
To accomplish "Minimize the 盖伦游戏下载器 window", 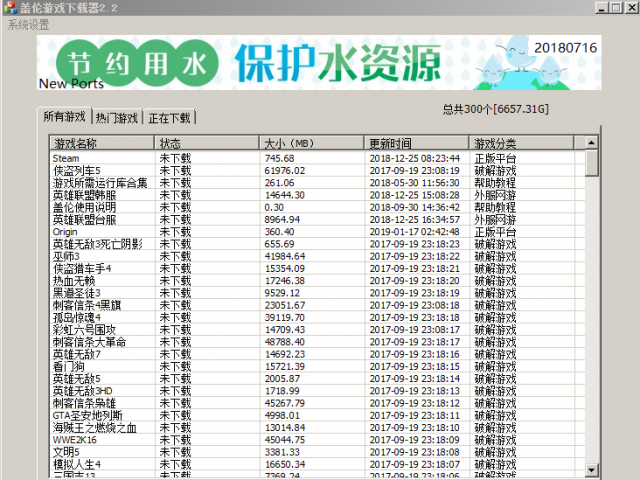I will click(x=602, y=7).
